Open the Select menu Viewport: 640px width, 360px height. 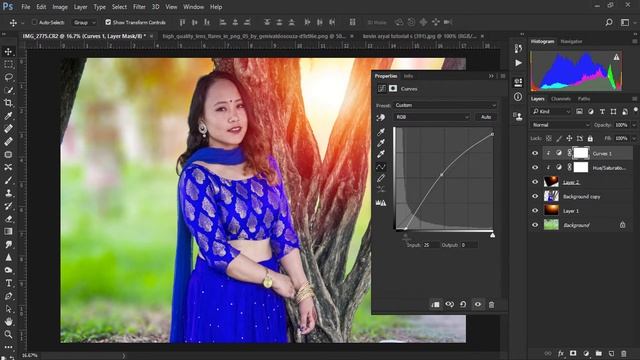coord(119,7)
